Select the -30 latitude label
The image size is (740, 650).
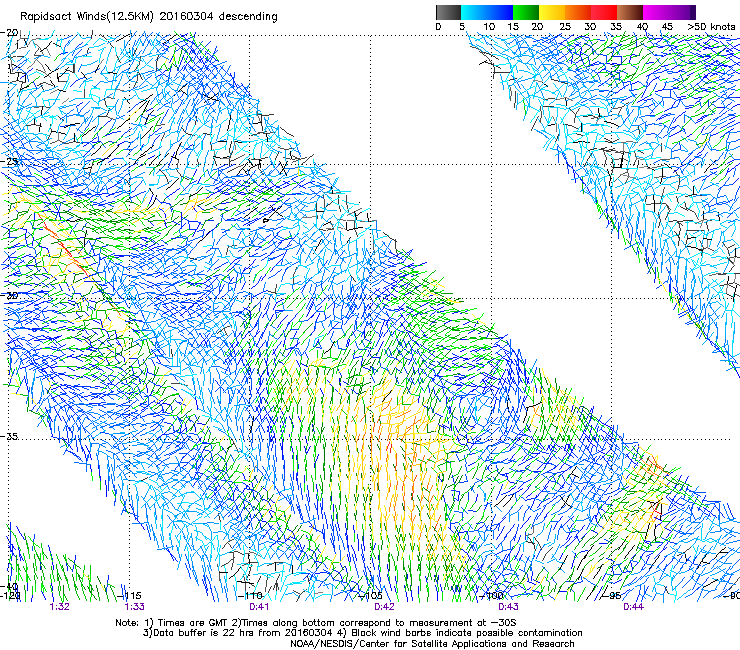9,295
